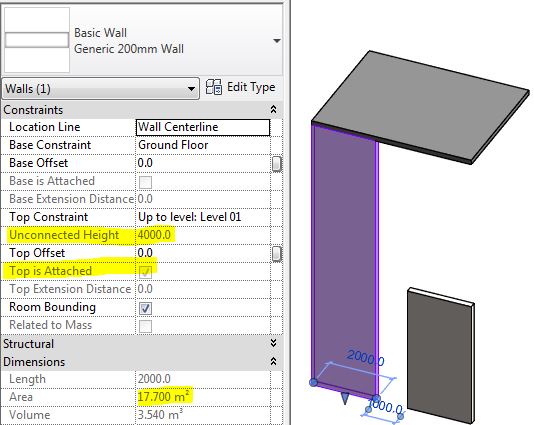Open the Walls (1) filter dropdown
534x425 pixels.
(100, 89)
